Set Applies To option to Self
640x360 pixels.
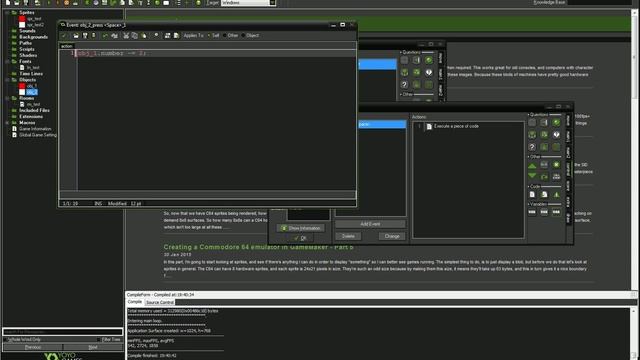213,36
